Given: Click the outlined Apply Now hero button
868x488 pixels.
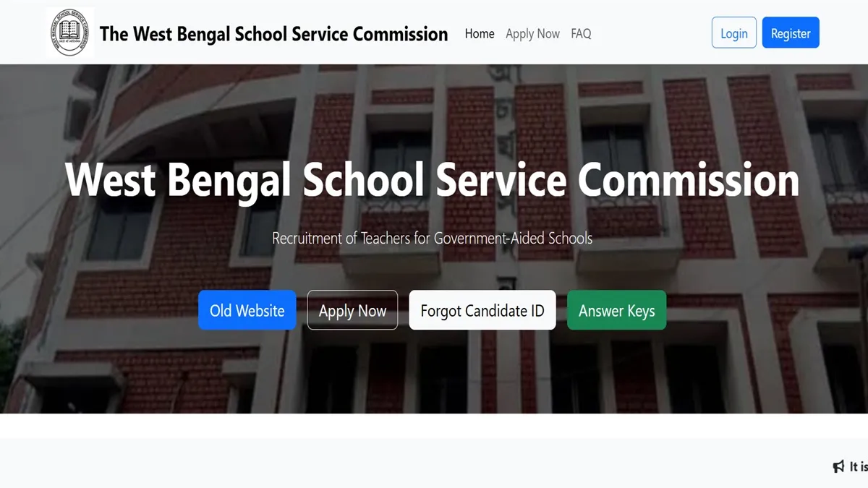Looking at the screenshot, I should coord(352,310).
